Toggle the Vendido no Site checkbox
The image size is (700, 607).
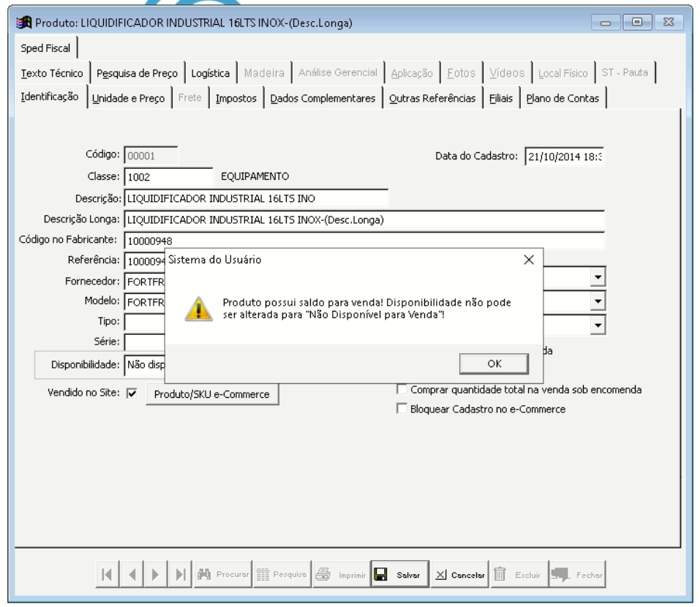132,393
